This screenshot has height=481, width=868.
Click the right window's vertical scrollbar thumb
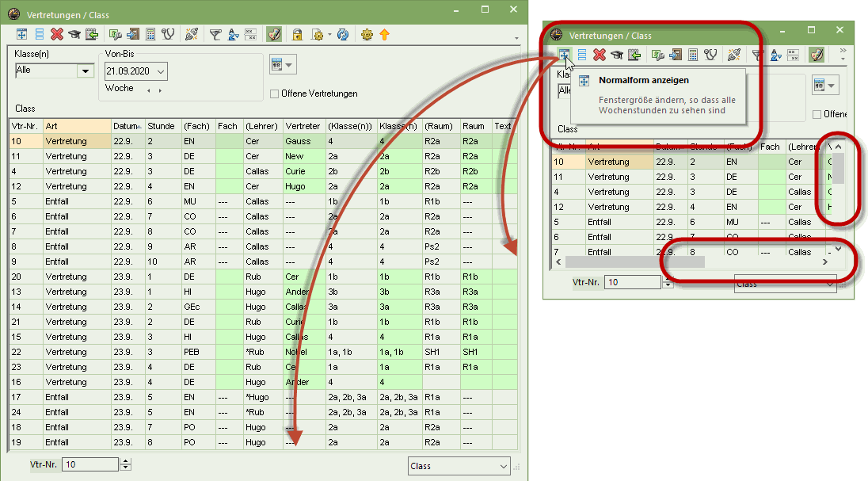pyautogui.click(x=838, y=169)
